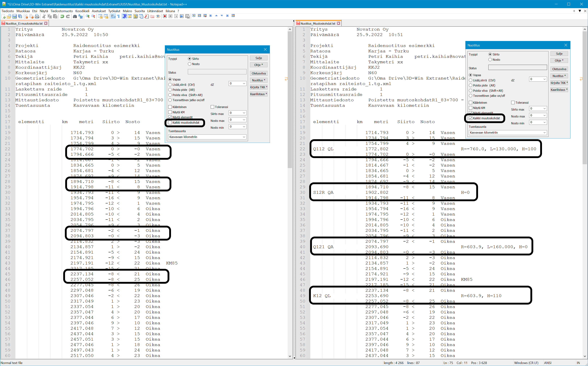
Task: Select Poista piste (Alt) in right dialog
Action: [471, 85]
